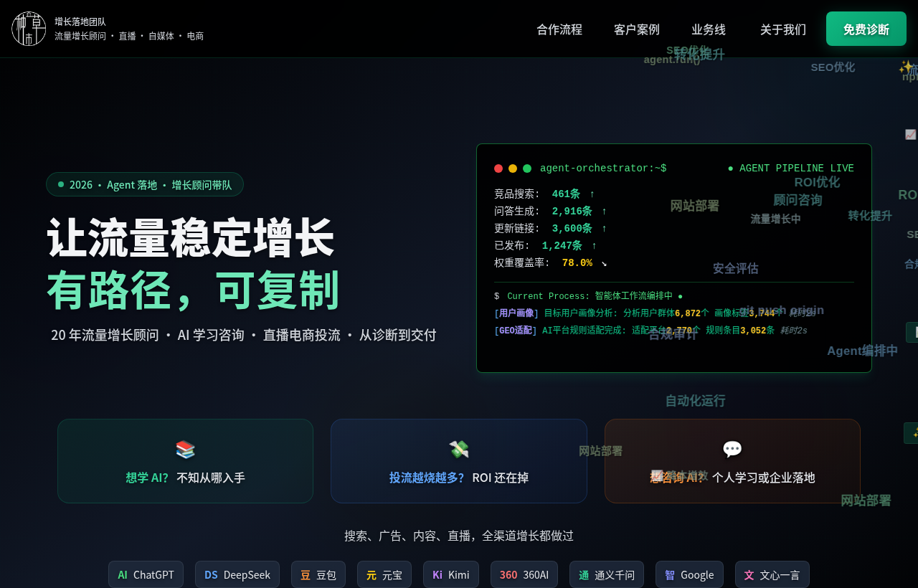Image resolution: width=918 pixels, height=588 pixels.
Task: Click the site logo in header
Action: (x=29, y=29)
